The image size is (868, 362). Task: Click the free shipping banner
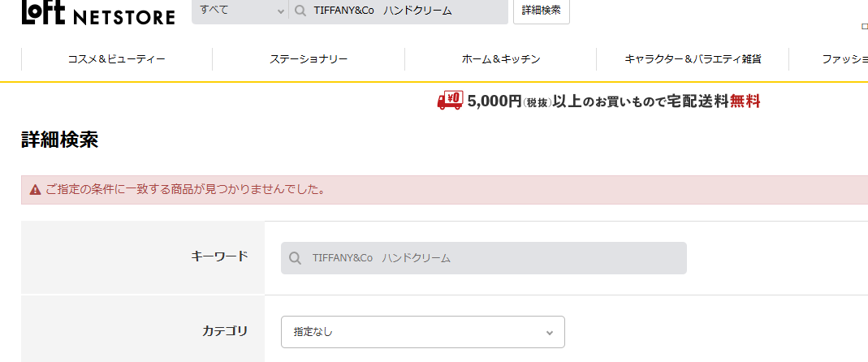[x=598, y=101]
